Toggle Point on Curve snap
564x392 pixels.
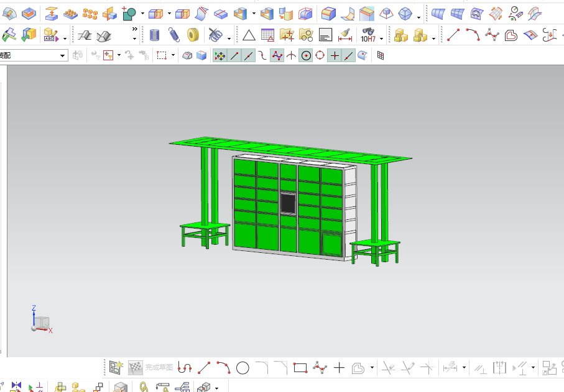pyautogui.click(x=349, y=56)
